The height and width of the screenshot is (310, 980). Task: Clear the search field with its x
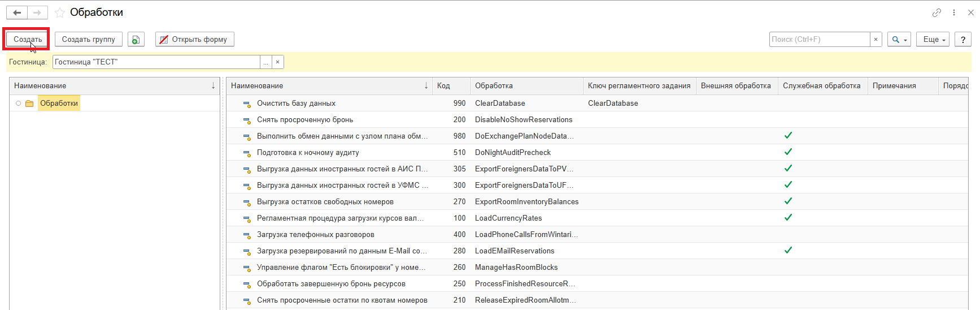tap(876, 39)
